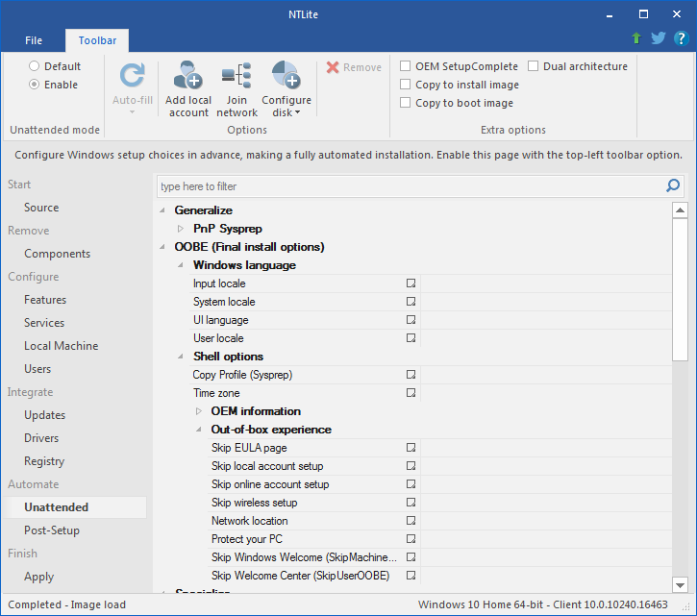Click the edit icon for Skip online account setup
The image size is (697, 616).
(x=411, y=483)
